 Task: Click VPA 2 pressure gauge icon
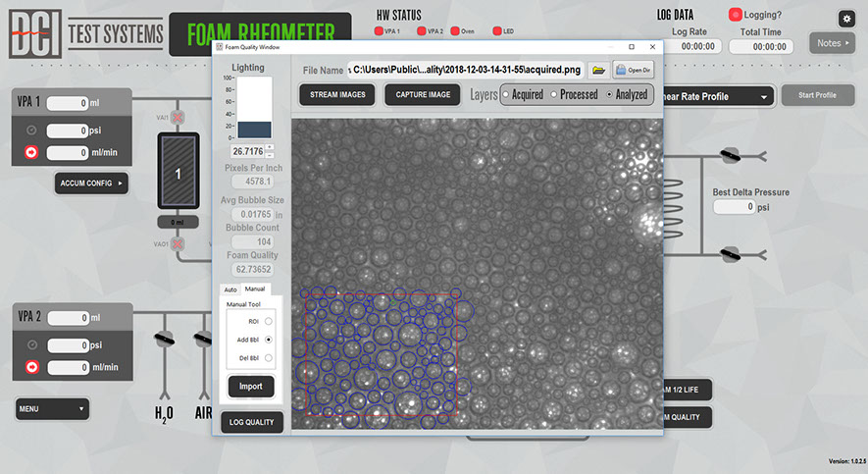tap(30, 345)
